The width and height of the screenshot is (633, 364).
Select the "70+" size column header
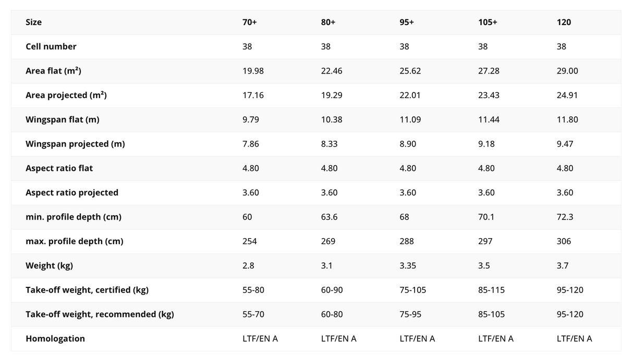coord(250,22)
